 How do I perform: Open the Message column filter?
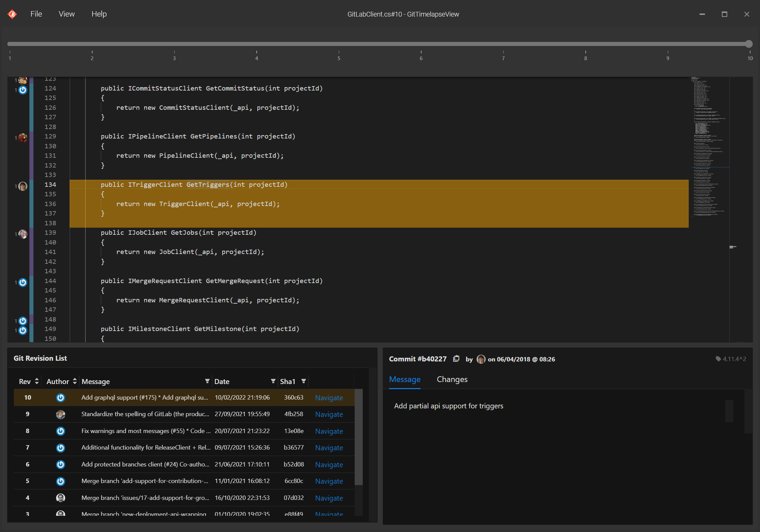207,381
